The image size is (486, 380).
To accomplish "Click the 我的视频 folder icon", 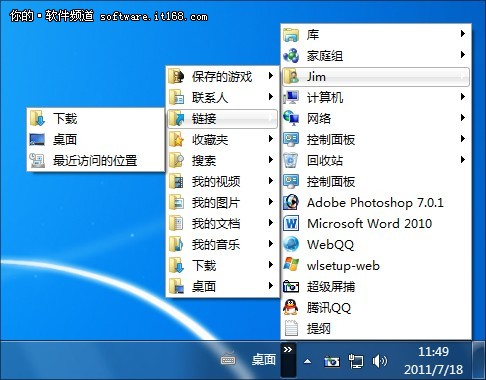I will point(176,182).
